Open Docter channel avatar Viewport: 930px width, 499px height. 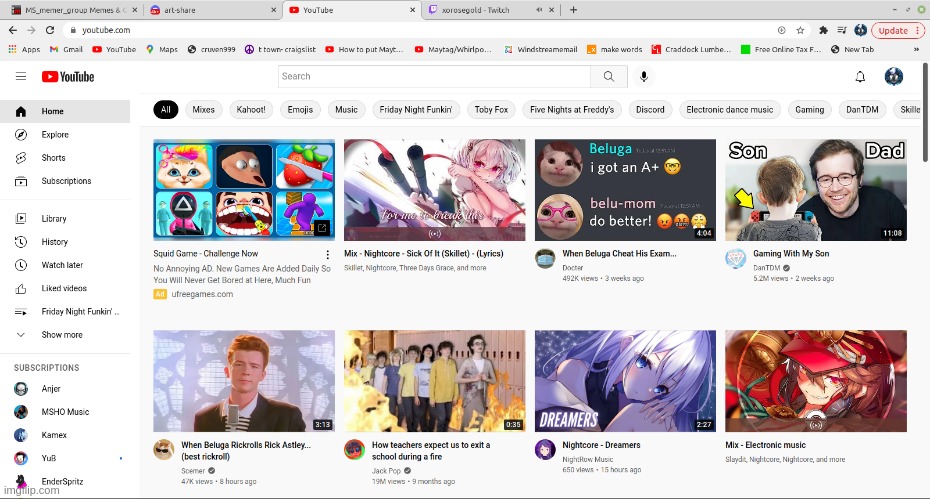(x=545, y=259)
